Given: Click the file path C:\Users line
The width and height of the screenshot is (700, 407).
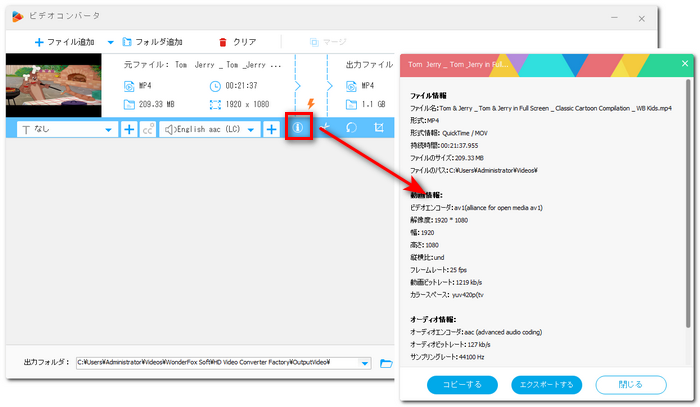Looking at the screenshot, I should coord(474,170).
